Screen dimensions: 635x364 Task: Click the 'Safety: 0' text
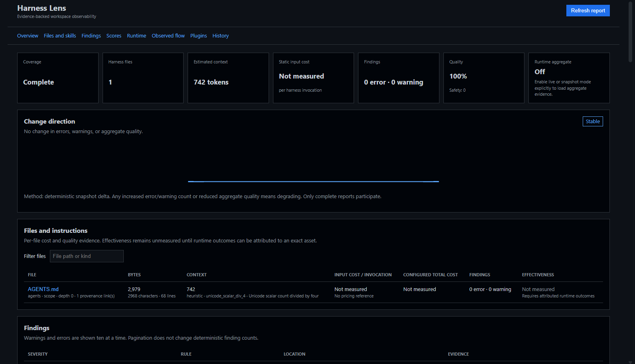click(x=457, y=90)
